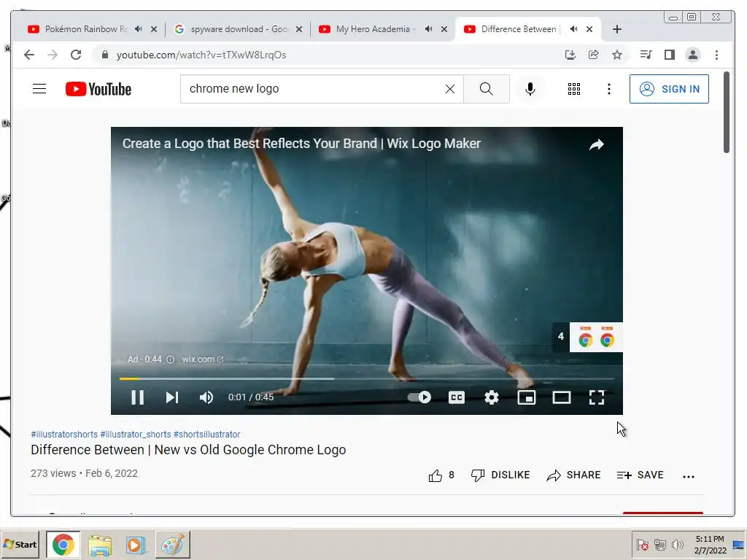The height and width of the screenshot is (560, 747).
Task: Go back to previous page
Action: 29,55
